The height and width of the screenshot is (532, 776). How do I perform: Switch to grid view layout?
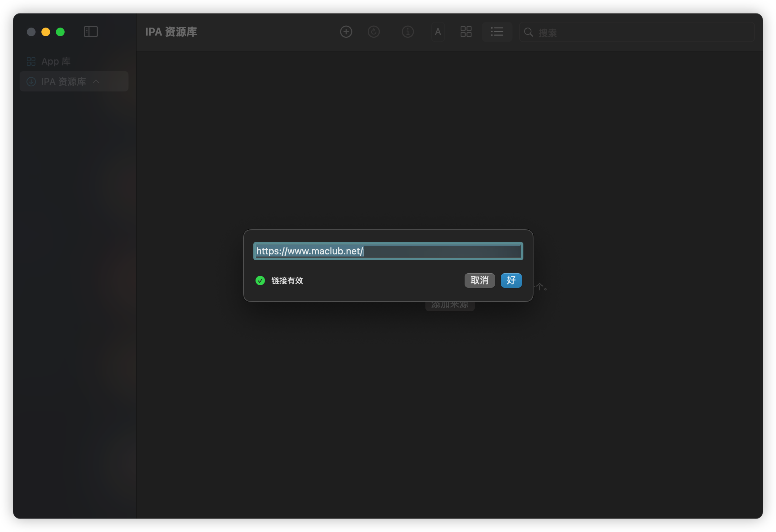[x=466, y=32]
